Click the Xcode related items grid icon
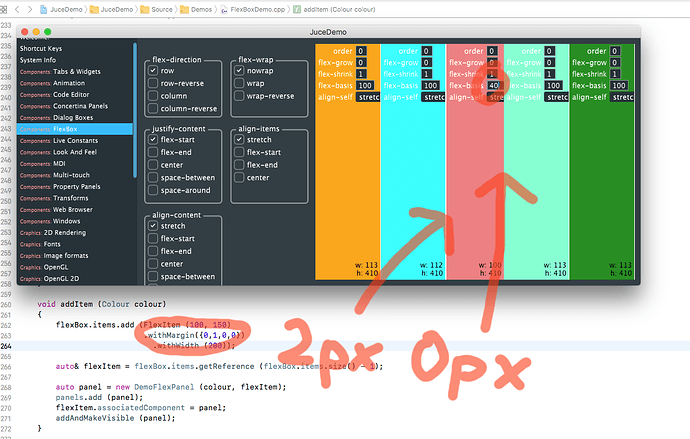The height and width of the screenshot is (439, 690). pyautogui.click(x=4, y=9)
